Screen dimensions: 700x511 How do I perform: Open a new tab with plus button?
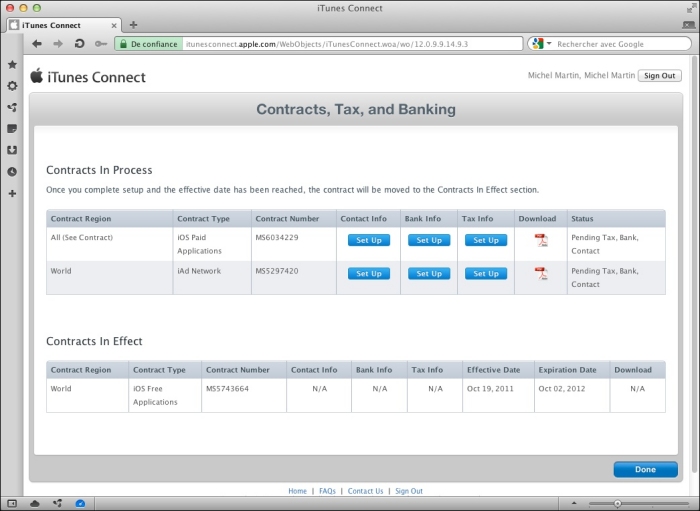click(133, 25)
